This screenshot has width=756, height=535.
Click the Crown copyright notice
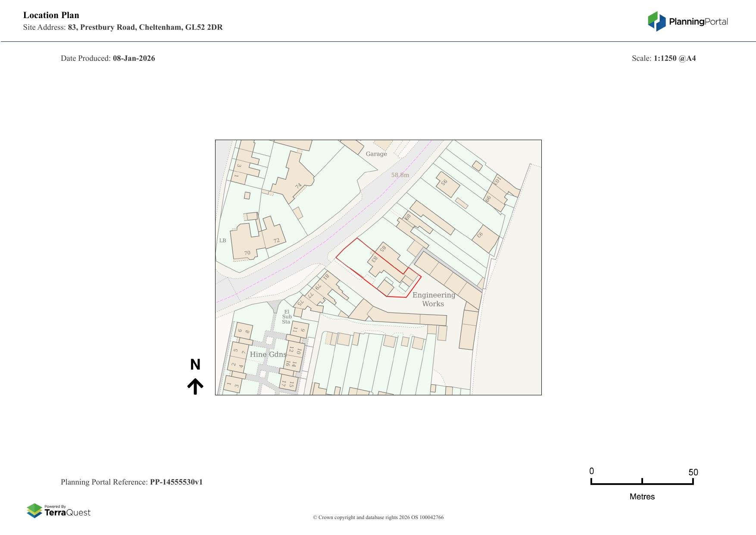coord(378,517)
